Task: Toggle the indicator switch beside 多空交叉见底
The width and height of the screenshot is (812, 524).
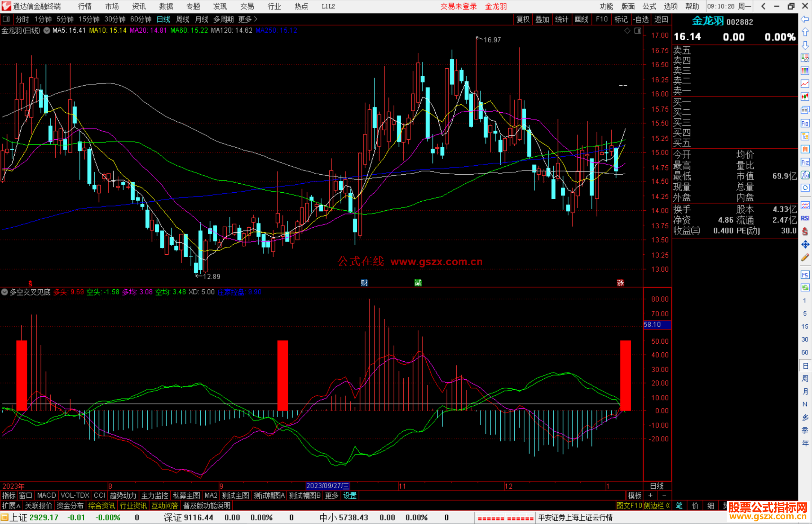Action: 5,292
